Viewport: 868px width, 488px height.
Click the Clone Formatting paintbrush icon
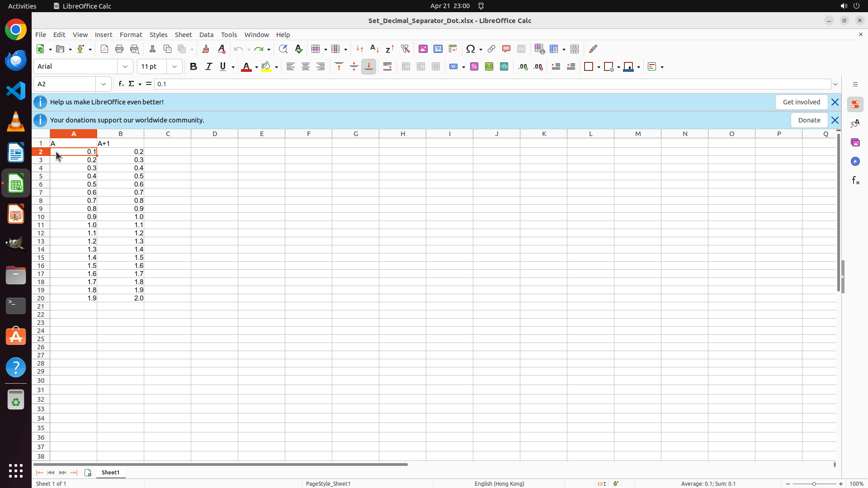click(x=206, y=49)
